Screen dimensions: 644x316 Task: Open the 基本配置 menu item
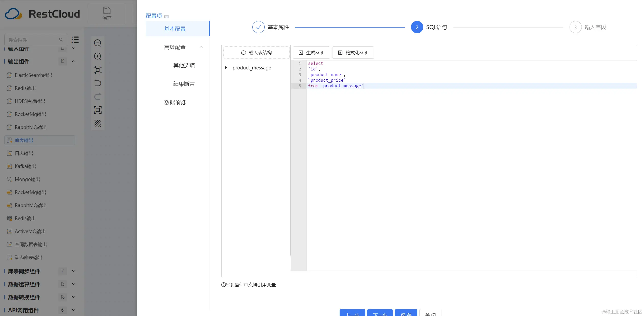tap(175, 29)
